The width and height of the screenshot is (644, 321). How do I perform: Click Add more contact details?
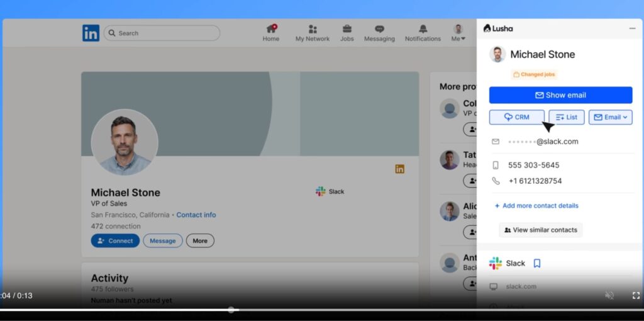536,206
